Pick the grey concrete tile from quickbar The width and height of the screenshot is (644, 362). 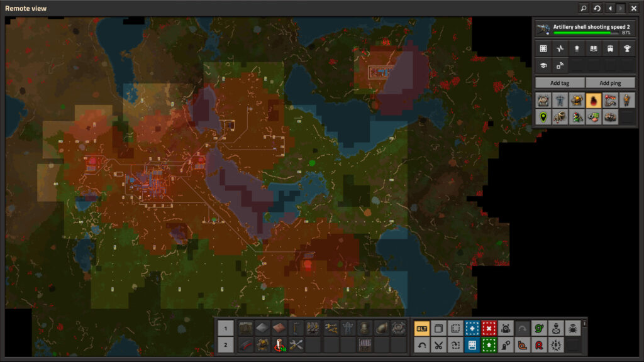pyautogui.click(x=262, y=328)
